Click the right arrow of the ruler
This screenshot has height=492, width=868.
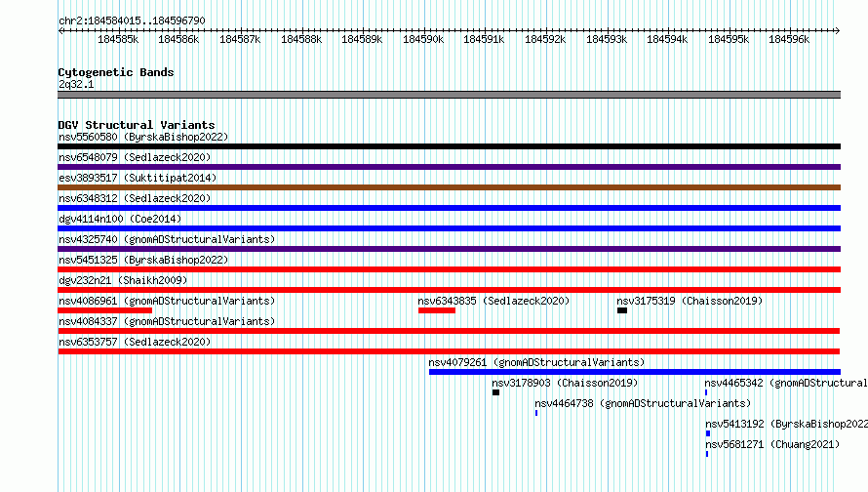(x=837, y=31)
